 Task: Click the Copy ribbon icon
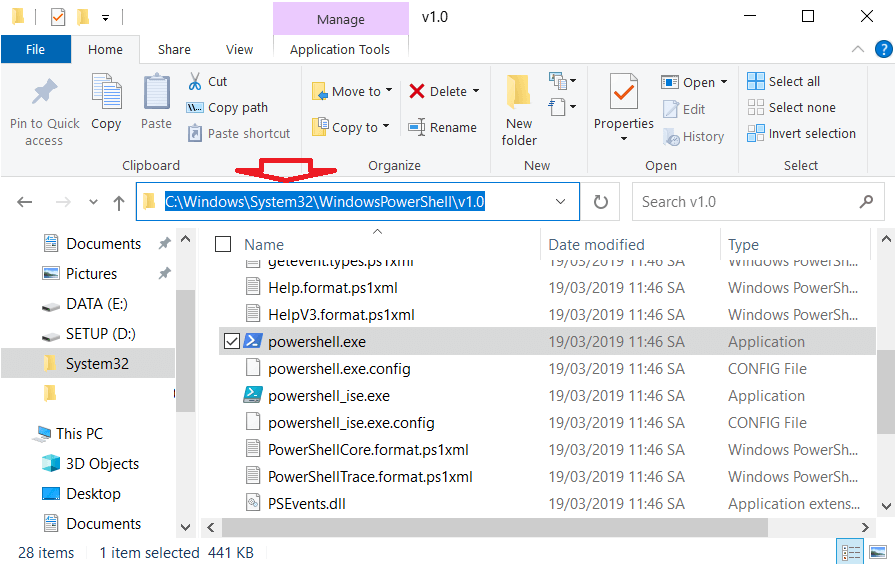106,91
